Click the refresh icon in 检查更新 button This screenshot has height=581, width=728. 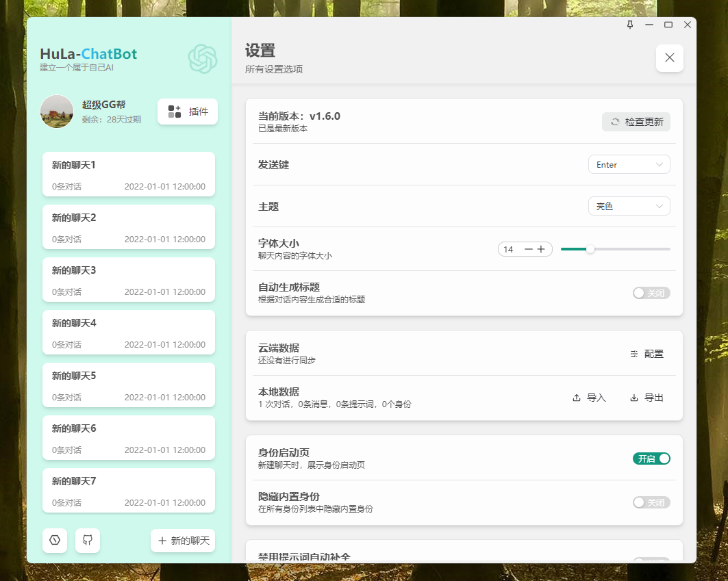click(x=614, y=122)
